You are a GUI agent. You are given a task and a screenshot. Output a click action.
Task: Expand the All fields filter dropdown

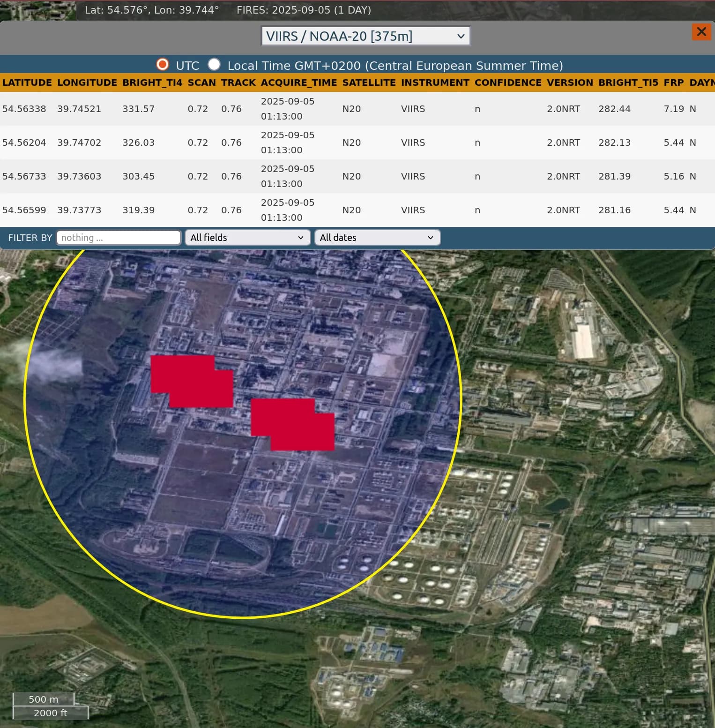coord(247,238)
